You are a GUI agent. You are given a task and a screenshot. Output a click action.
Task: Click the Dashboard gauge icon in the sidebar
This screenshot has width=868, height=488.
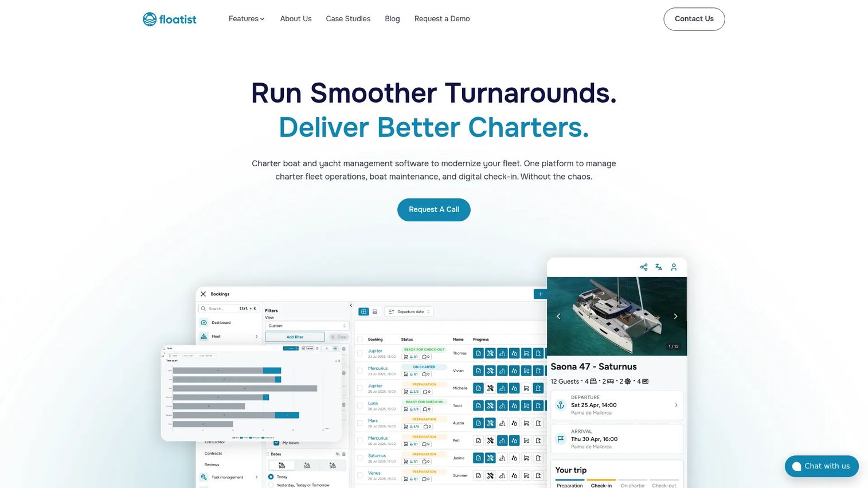(204, 323)
